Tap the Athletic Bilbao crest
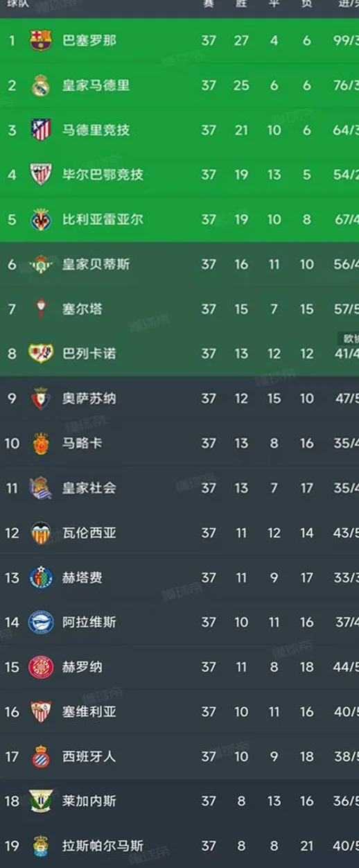Viewport: 359px width, 868px height. [41, 174]
